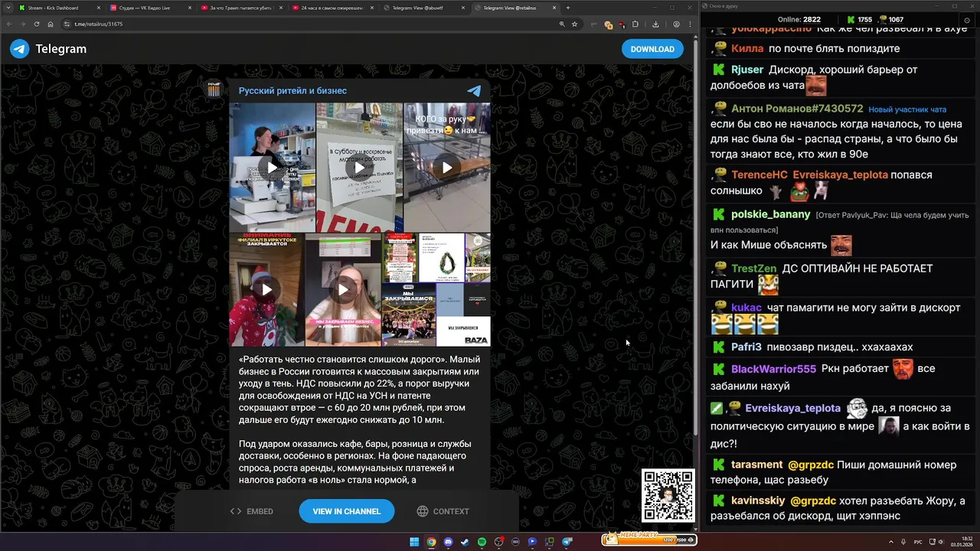Click username TrestZen in chat
The width and height of the screenshot is (980, 551).
(754, 269)
